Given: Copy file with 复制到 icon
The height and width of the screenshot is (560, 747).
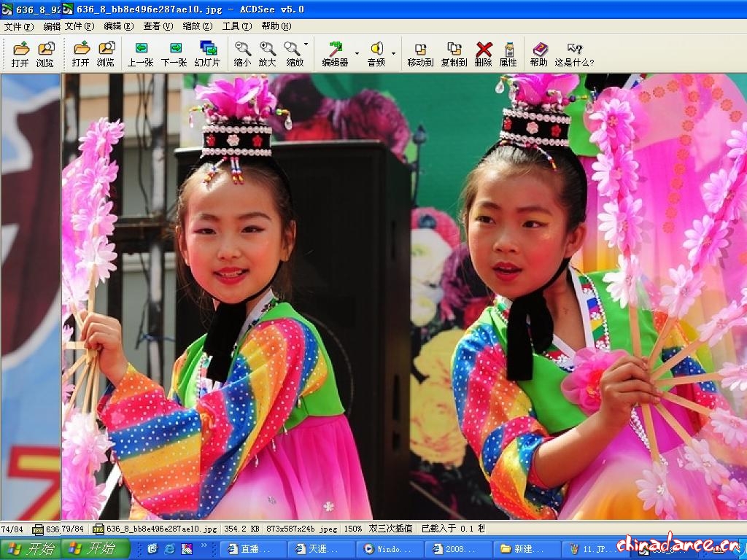Looking at the screenshot, I should pos(454,54).
